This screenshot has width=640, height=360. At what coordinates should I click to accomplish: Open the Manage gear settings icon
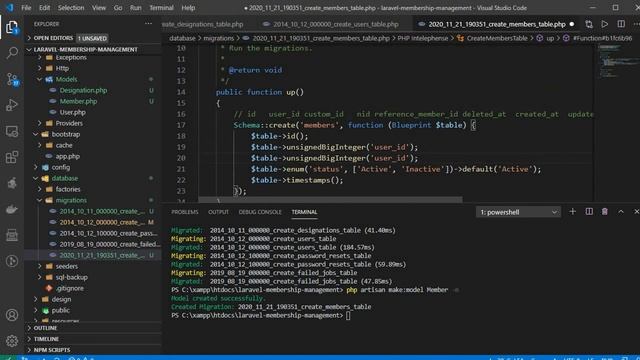(12, 341)
